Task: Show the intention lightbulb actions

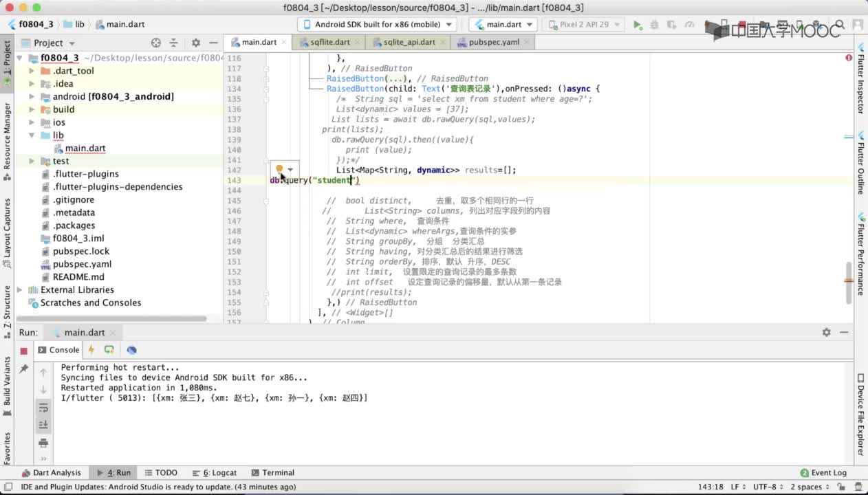Action: coord(279,168)
